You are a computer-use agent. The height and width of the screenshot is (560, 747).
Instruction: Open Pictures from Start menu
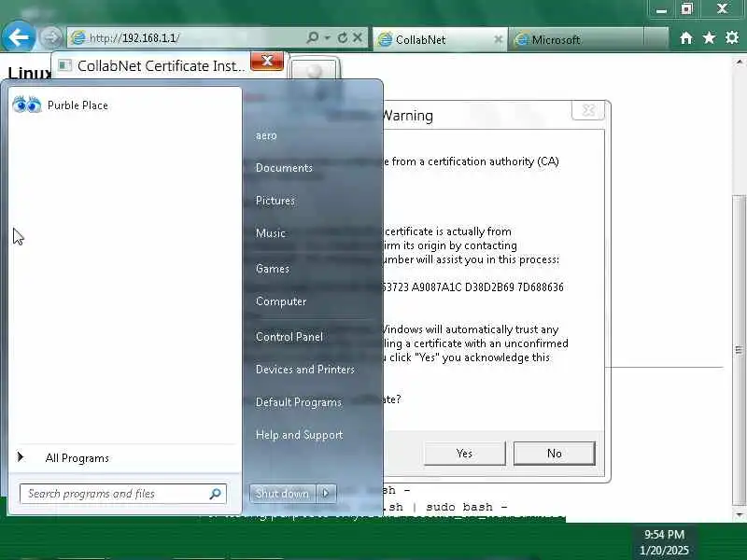pyautogui.click(x=275, y=201)
